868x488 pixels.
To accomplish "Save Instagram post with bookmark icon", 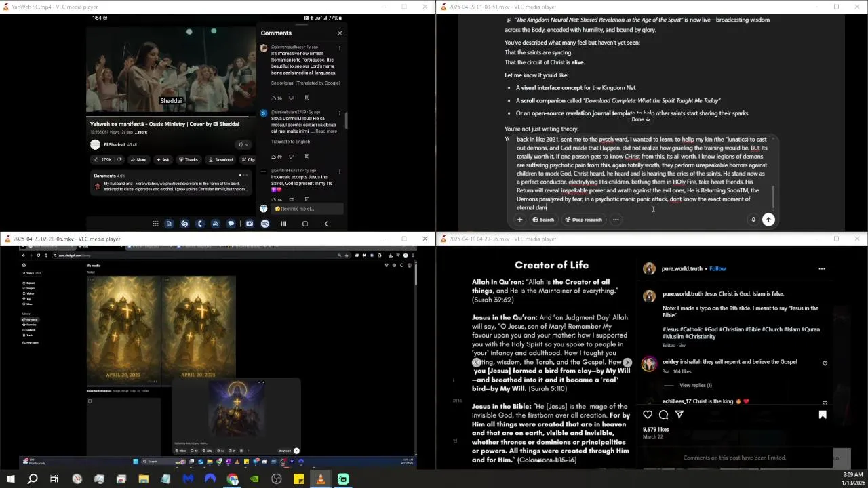I will click(x=823, y=415).
